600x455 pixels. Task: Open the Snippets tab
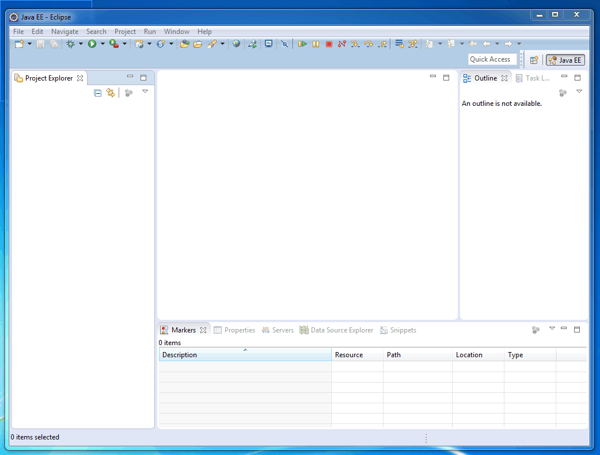point(398,330)
